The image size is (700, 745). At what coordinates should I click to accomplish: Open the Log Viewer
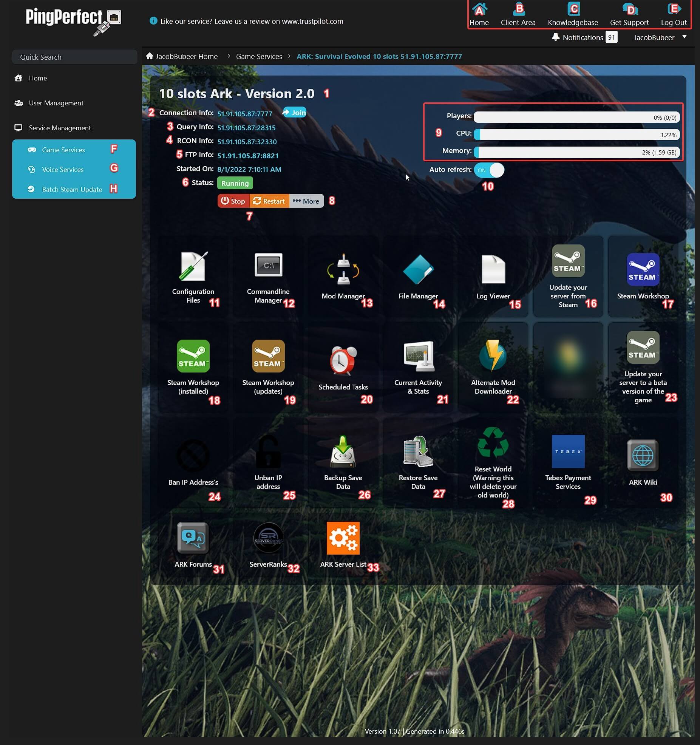(493, 270)
